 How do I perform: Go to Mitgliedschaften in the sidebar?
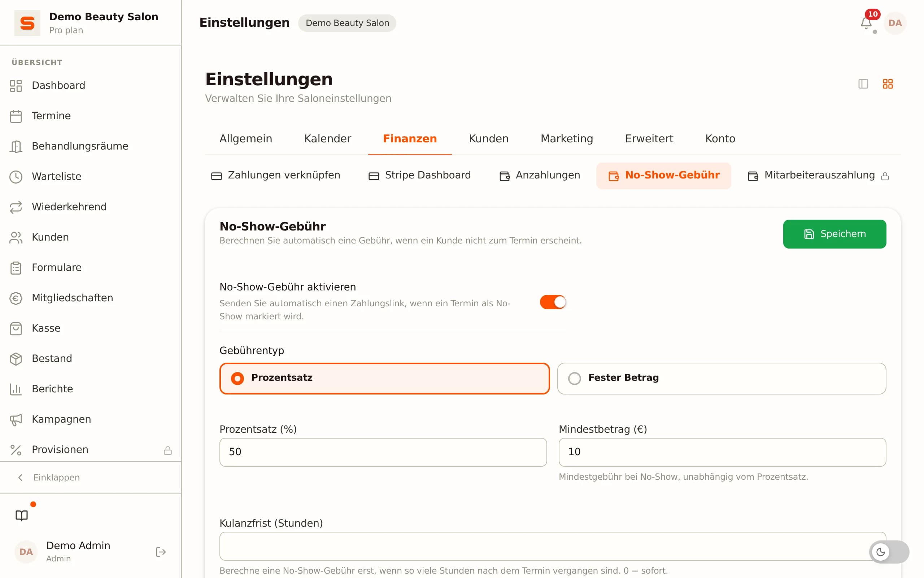[x=91, y=298]
